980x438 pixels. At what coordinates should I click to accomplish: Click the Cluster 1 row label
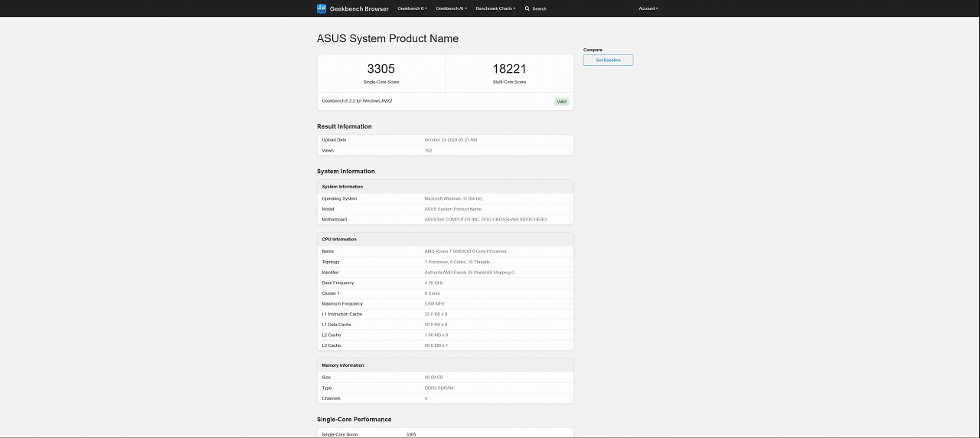[x=331, y=293]
